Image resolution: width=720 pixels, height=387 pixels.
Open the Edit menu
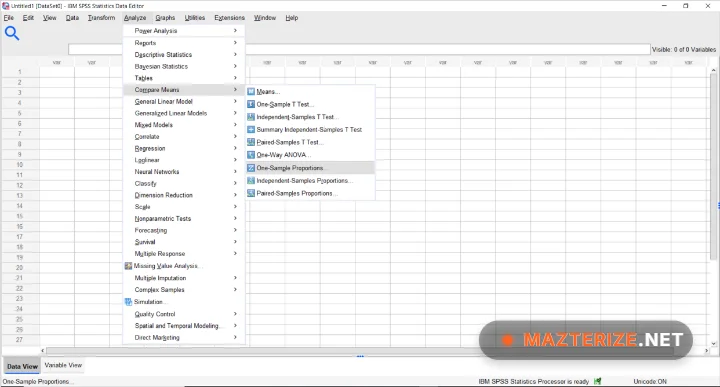(x=28, y=18)
